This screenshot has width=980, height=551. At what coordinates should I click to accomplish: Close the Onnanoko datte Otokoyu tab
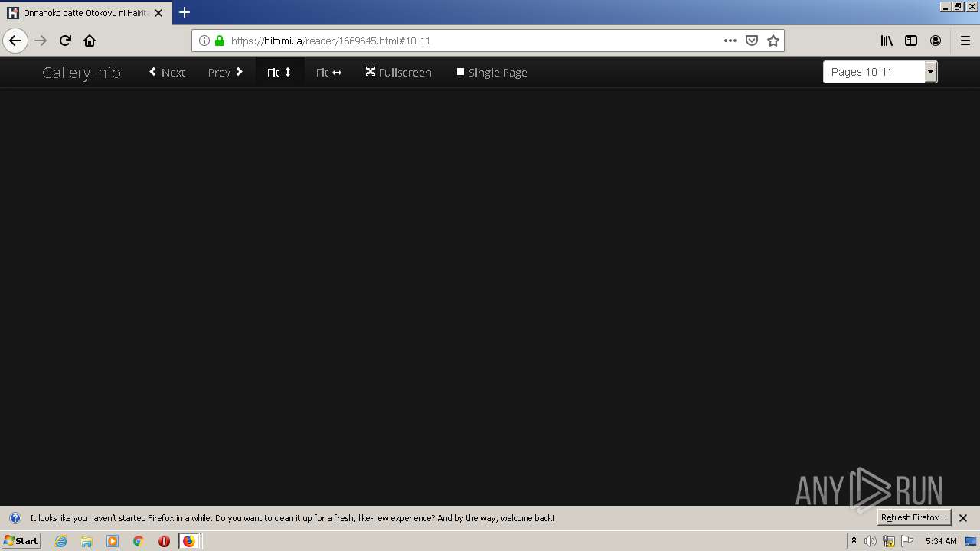[158, 13]
